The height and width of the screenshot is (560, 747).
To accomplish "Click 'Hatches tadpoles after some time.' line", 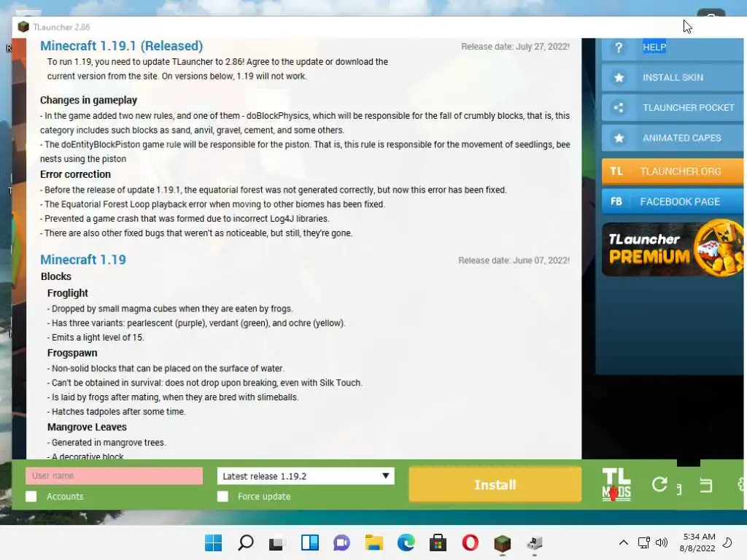I will click(116, 412).
